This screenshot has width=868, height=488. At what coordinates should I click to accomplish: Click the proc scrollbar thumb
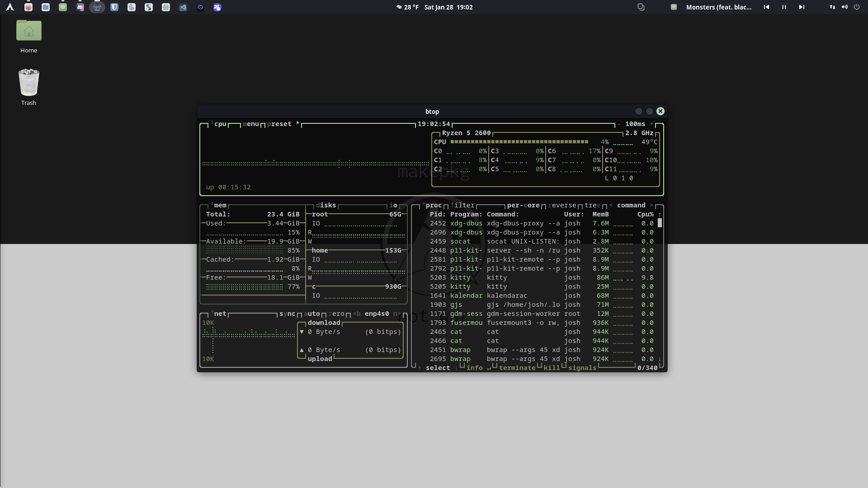(660, 223)
